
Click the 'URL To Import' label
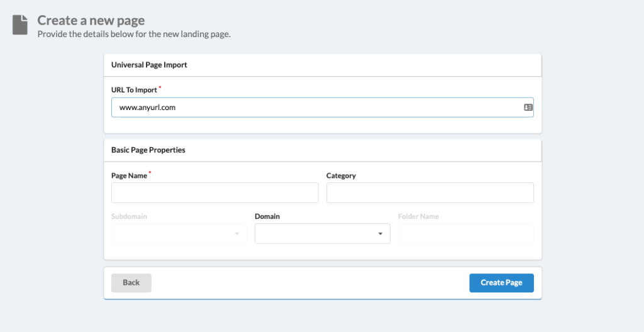tap(135, 90)
